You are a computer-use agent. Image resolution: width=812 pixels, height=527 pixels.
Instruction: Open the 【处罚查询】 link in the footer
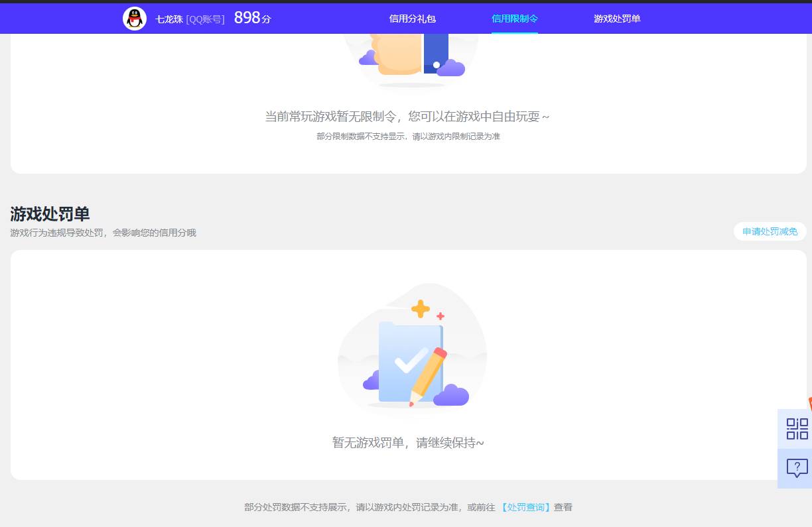click(x=525, y=506)
